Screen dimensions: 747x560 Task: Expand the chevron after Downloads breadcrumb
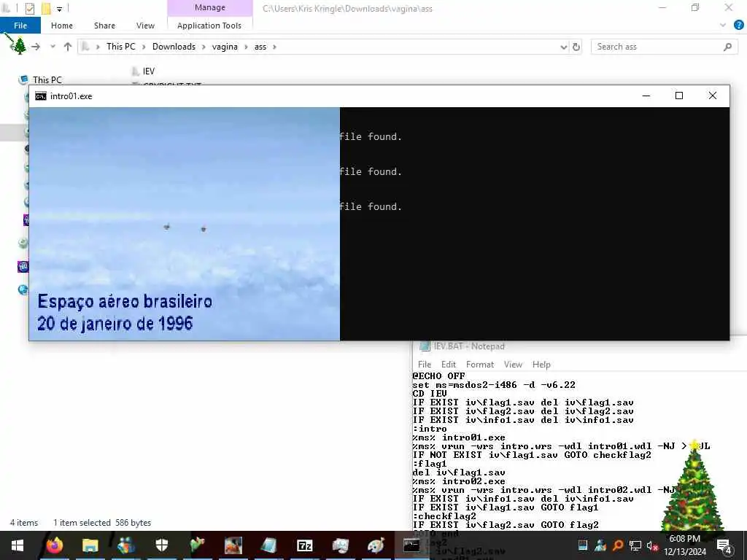pos(204,47)
